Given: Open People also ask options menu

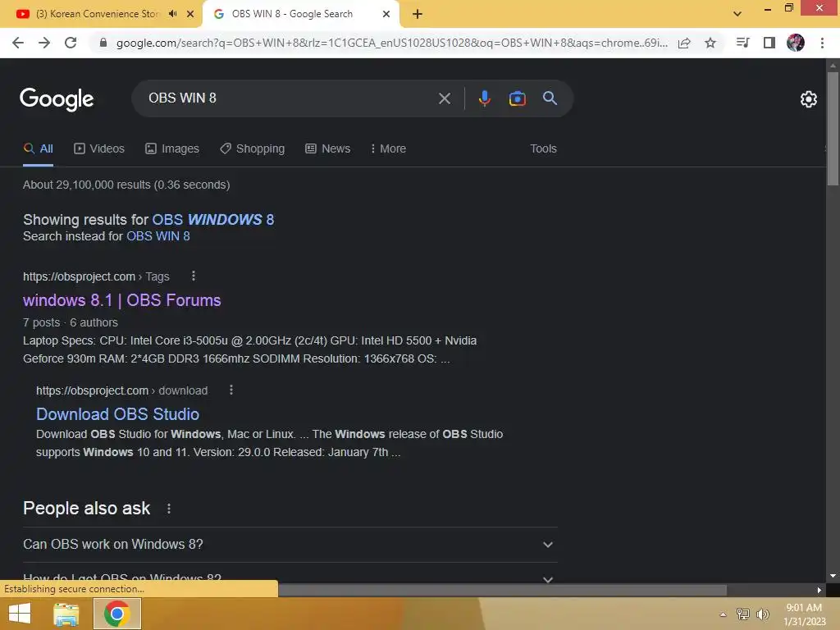Looking at the screenshot, I should pos(169,509).
